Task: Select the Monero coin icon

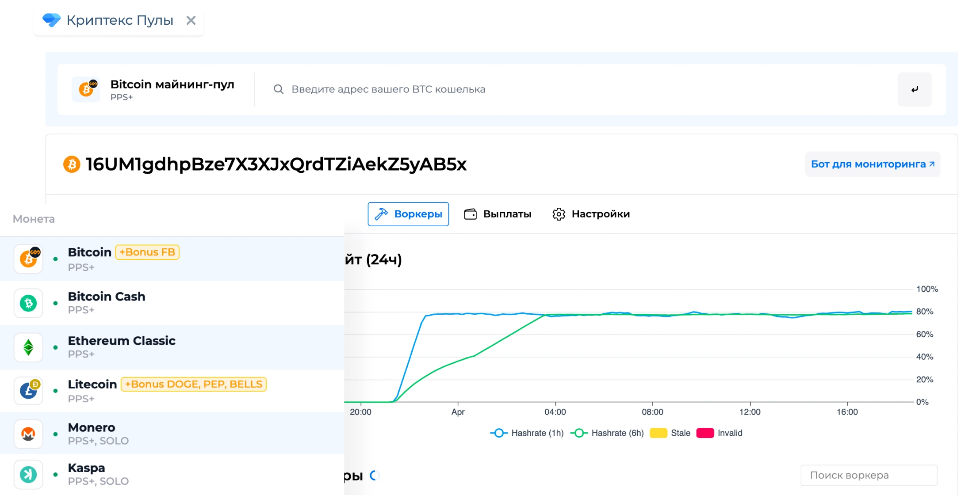Action: coord(28,434)
